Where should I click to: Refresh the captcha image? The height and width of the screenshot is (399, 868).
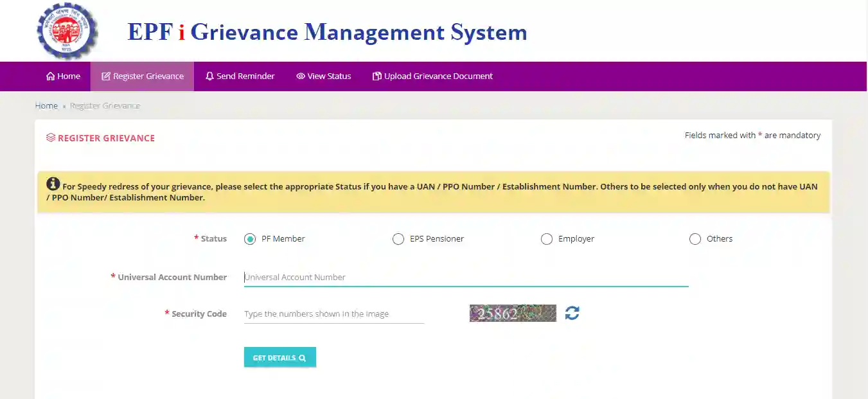[x=571, y=313]
